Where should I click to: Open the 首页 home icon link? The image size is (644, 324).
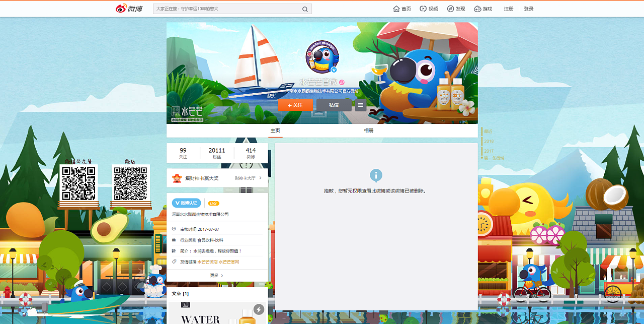pos(401,9)
